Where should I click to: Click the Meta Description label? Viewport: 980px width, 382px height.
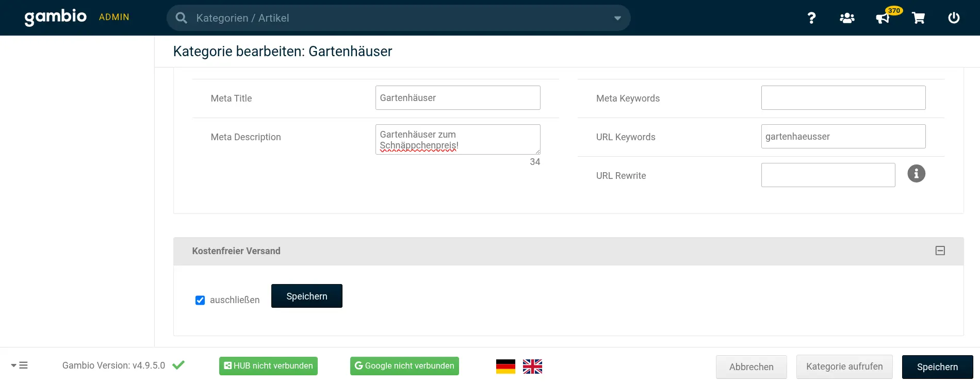[x=246, y=137]
